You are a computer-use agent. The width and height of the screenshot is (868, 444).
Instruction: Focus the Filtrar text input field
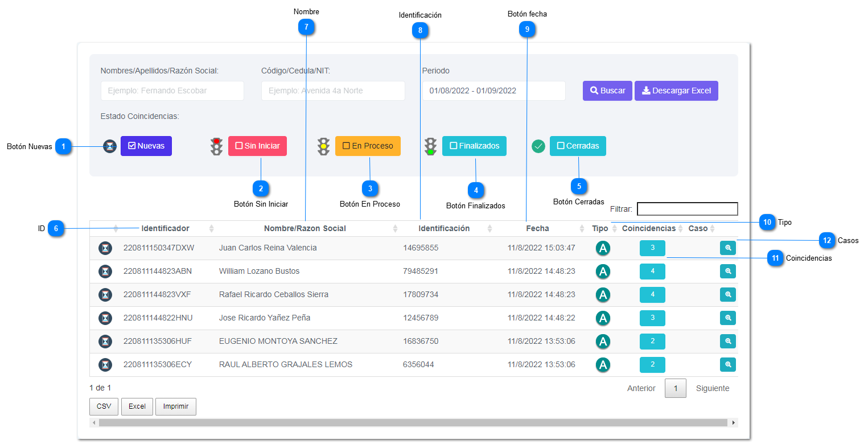coord(687,209)
